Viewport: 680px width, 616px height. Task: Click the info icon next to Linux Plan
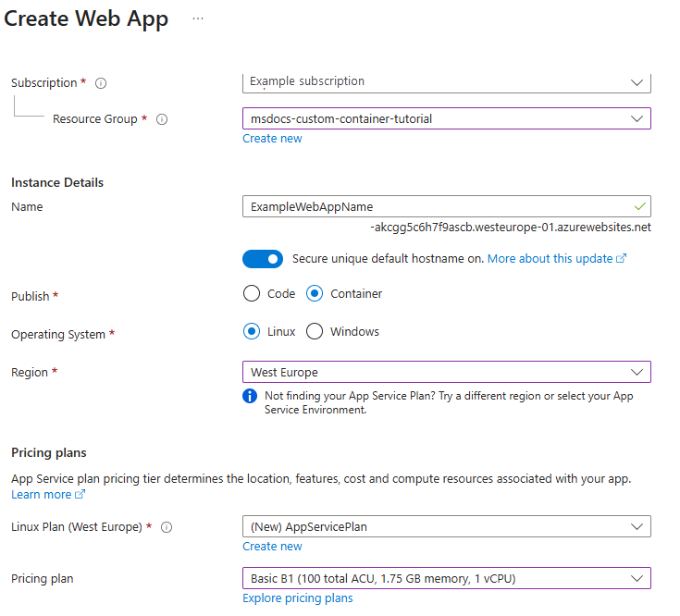pos(167,527)
